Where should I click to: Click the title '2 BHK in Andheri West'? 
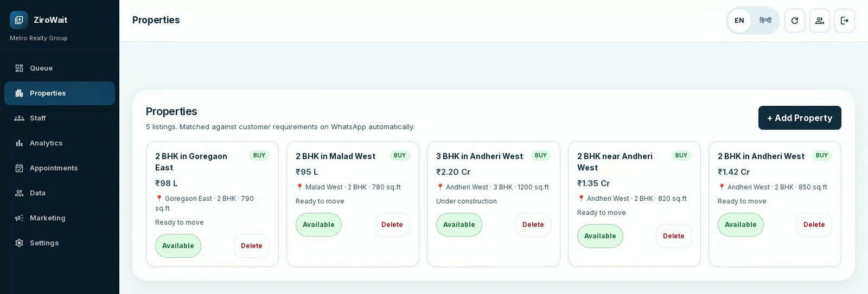(x=761, y=156)
